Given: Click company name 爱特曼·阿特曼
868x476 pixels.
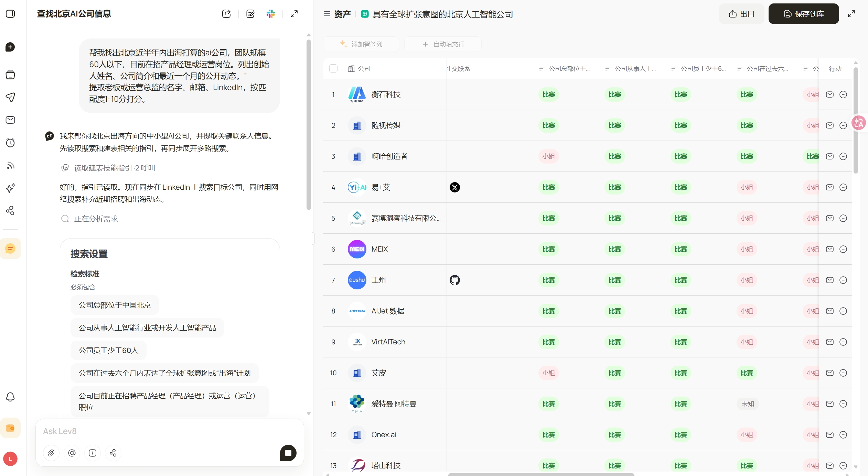Looking at the screenshot, I should tap(394, 404).
